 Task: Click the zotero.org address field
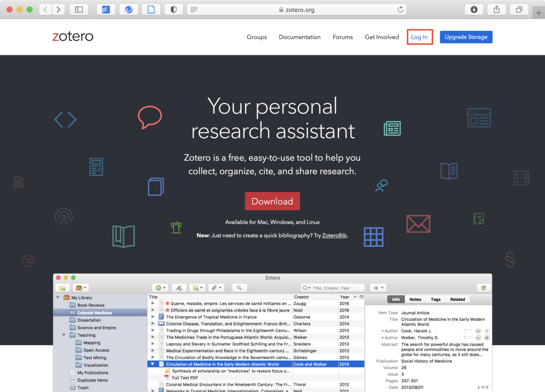pos(297,10)
